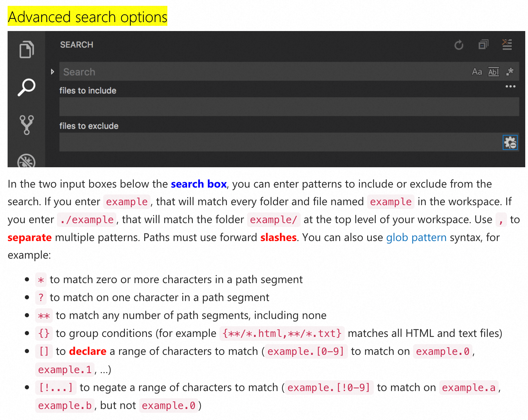Click the highlighted Advanced search options heading
This screenshot has width=528, height=420.
tap(87, 17)
